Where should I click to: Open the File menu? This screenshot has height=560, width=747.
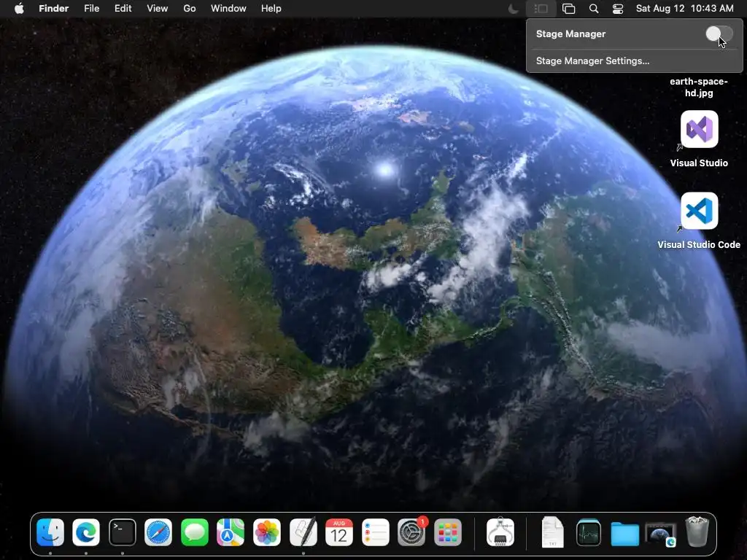click(91, 9)
